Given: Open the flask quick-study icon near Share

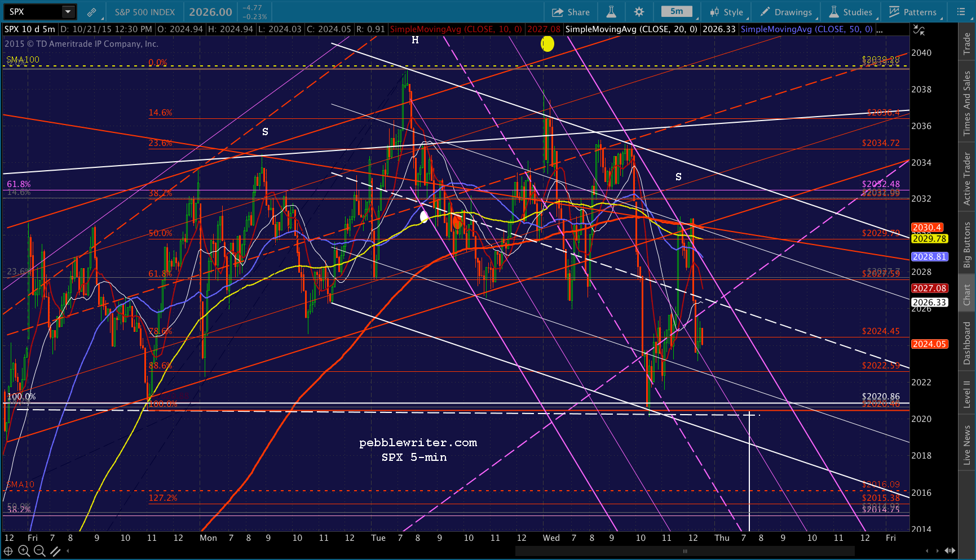Looking at the screenshot, I should tap(611, 12).
